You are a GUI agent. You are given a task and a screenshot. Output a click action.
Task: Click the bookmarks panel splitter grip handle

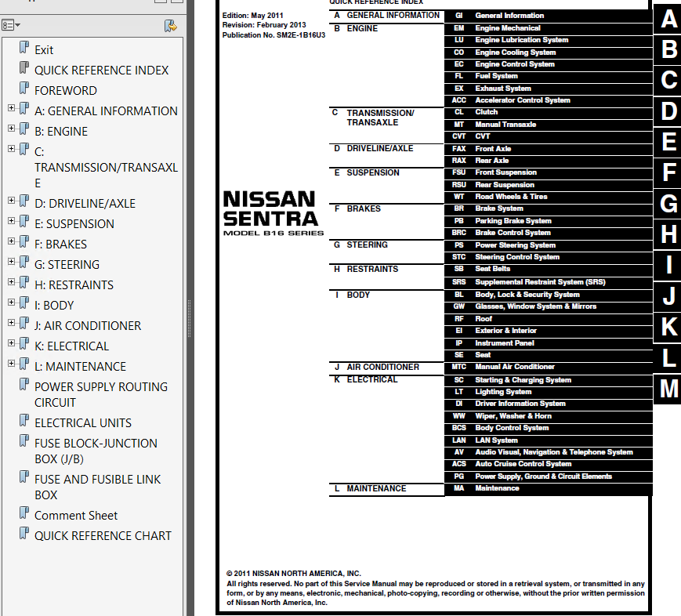189,318
